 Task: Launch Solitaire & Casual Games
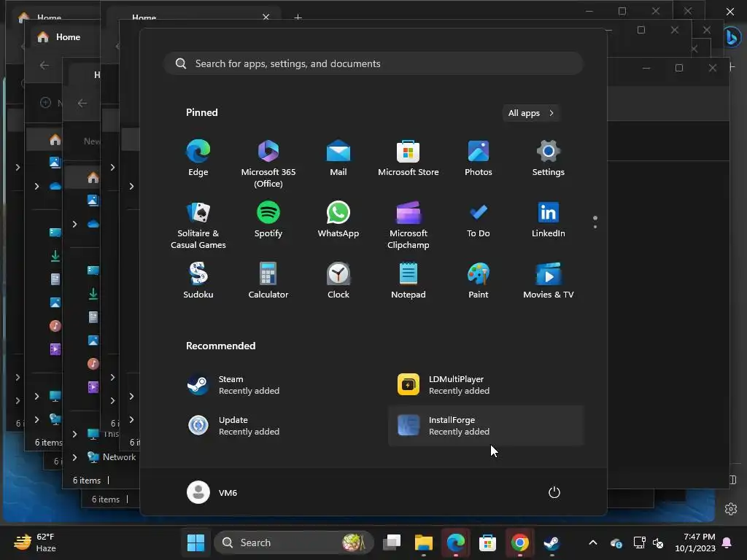(198, 225)
